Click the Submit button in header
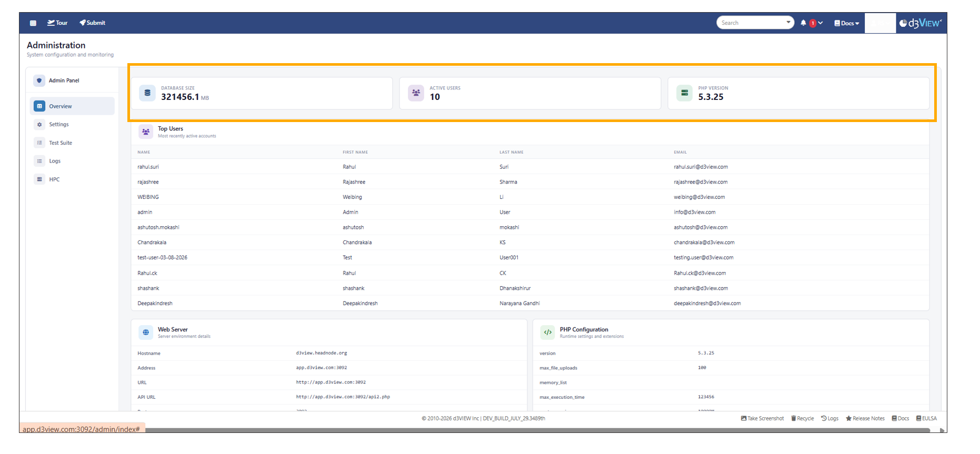 (93, 23)
